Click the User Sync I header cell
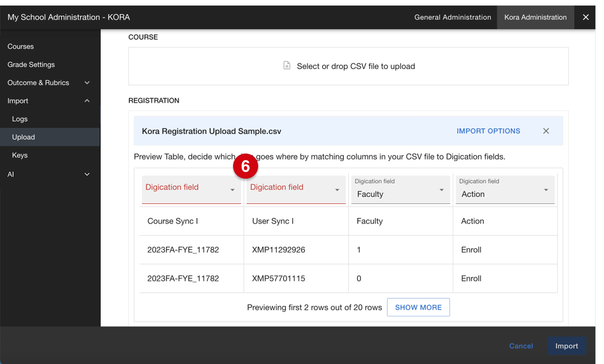The image size is (604, 364). pos(296,221)
